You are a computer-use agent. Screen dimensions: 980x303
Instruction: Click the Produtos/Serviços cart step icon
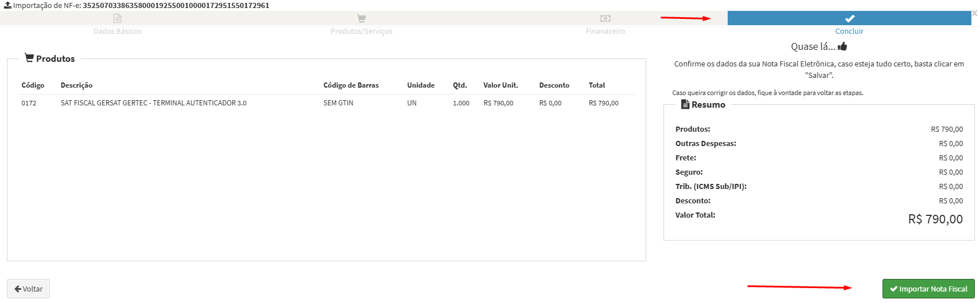click(361, 18)
